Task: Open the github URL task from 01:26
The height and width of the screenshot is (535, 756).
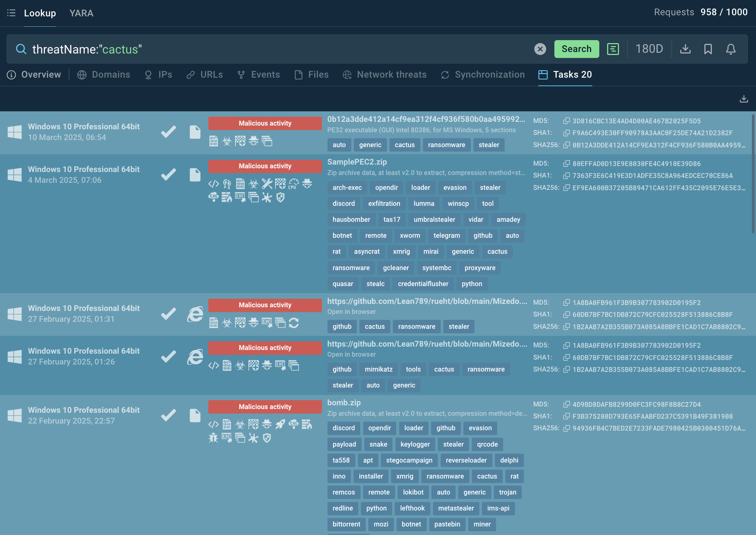Action: coord(427,344)
